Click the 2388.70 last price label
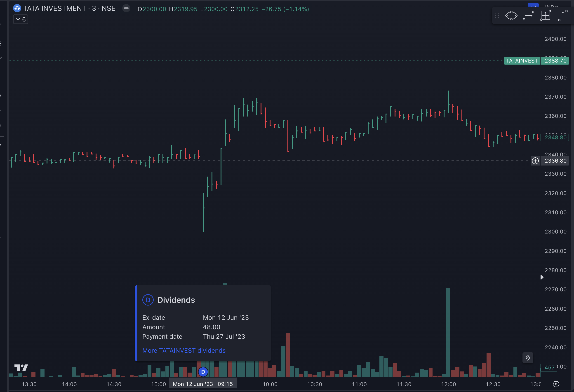The image size is (574, 392). click(555, 61)
